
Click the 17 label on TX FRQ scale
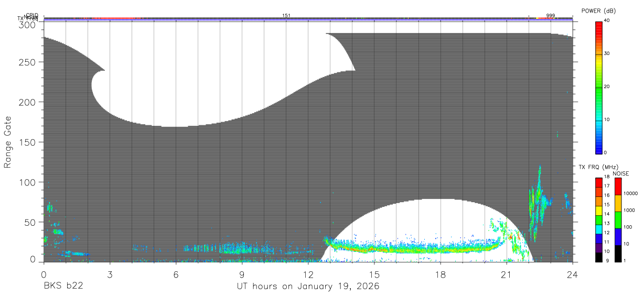coord(607,186)
